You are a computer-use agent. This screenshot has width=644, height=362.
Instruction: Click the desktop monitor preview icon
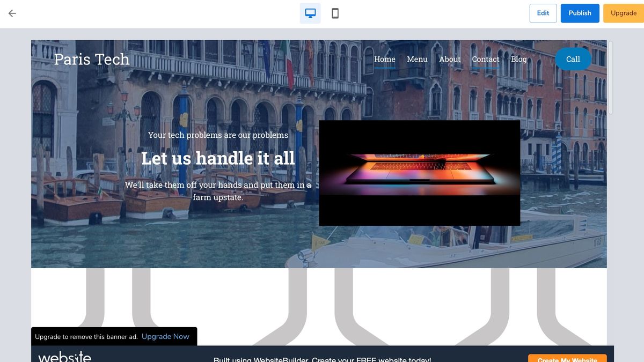pyautogui.click(x=310, y=12)
